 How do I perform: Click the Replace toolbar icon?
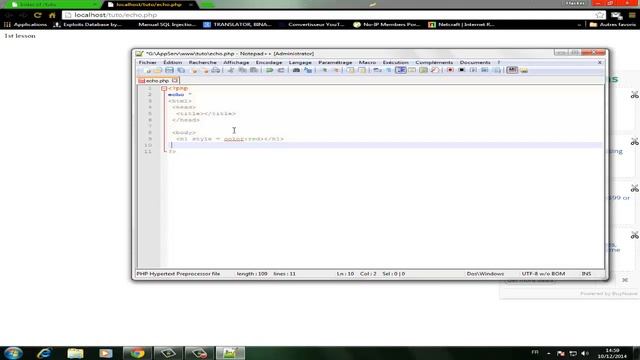click(308, 70)
